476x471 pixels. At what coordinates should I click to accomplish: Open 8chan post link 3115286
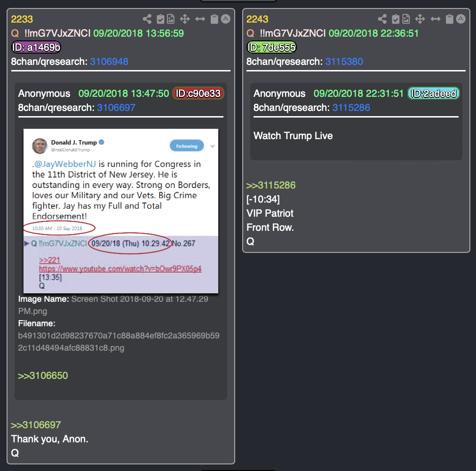pyautogui.click(x=351, y=108)
